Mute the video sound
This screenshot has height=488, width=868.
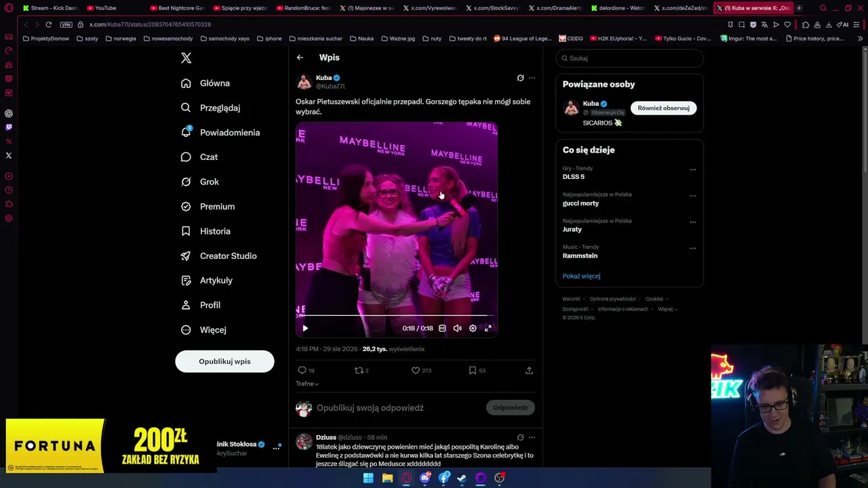(x=457, y=328)
